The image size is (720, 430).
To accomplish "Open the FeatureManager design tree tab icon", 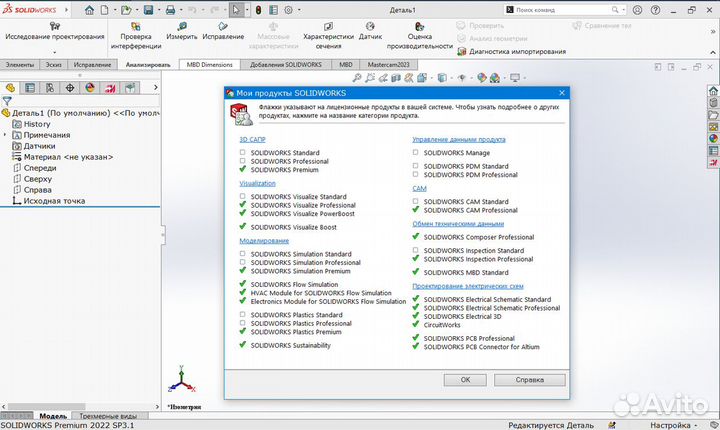I will 10,87.
